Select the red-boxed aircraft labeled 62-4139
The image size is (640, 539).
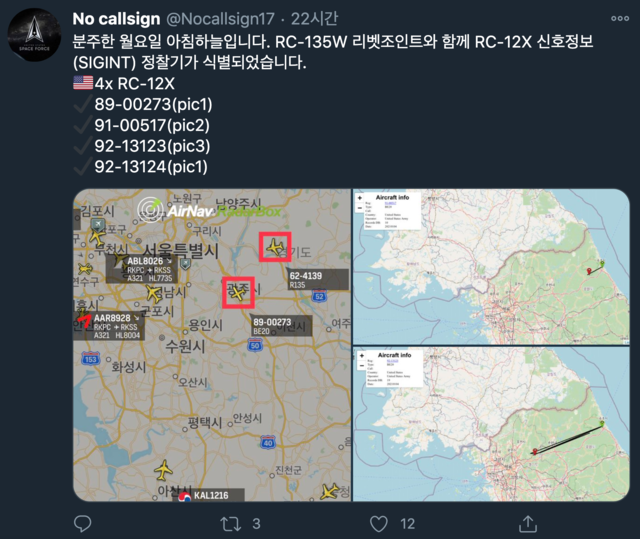[275, 247]
